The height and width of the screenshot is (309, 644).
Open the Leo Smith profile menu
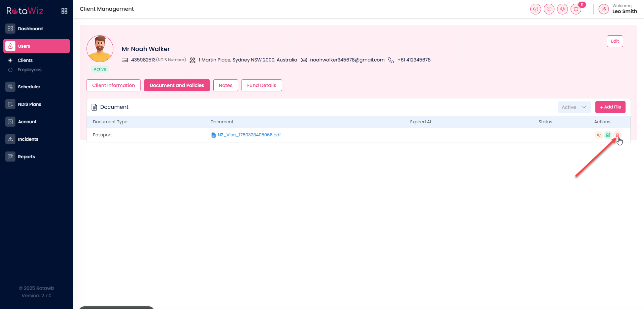[x=618, y=9]
